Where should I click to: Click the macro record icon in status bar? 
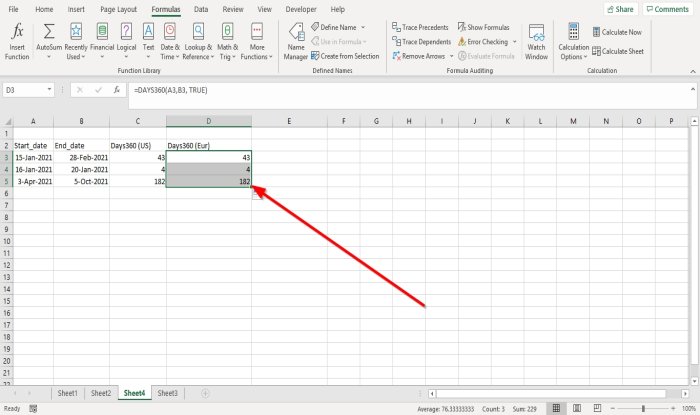click(33, 408)
